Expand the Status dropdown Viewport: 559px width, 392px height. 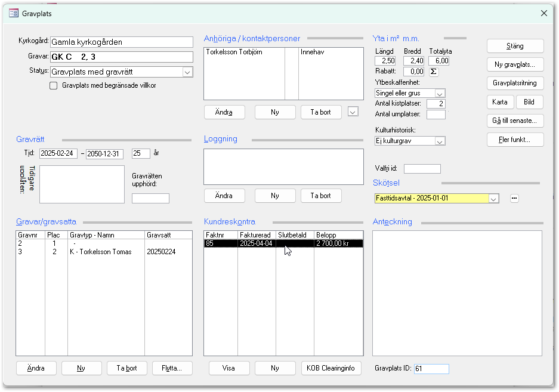pyautogui.click(x=187, y=72)
